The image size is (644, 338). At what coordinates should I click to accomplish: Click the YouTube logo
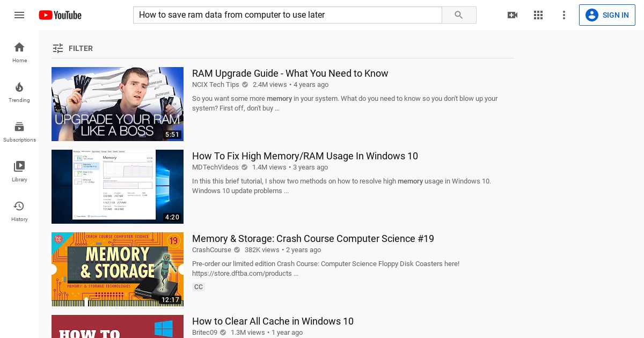60,15
